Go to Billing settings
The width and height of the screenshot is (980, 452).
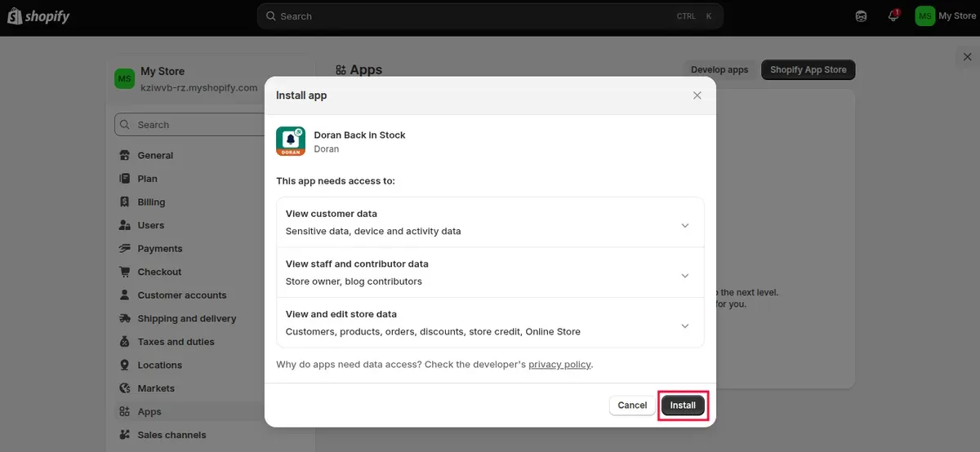point(151,202)
